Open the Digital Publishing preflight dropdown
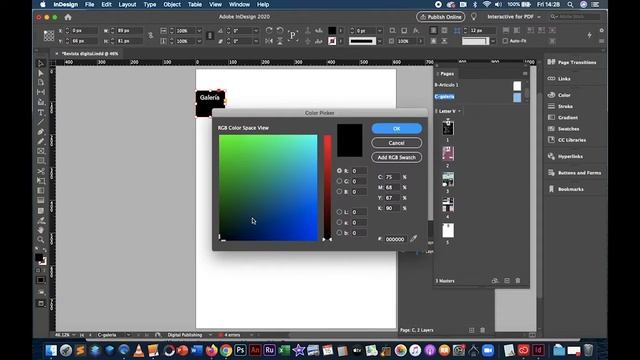This screenshot has width=640, height=360. pyautogui.click(x=210, y=335)
